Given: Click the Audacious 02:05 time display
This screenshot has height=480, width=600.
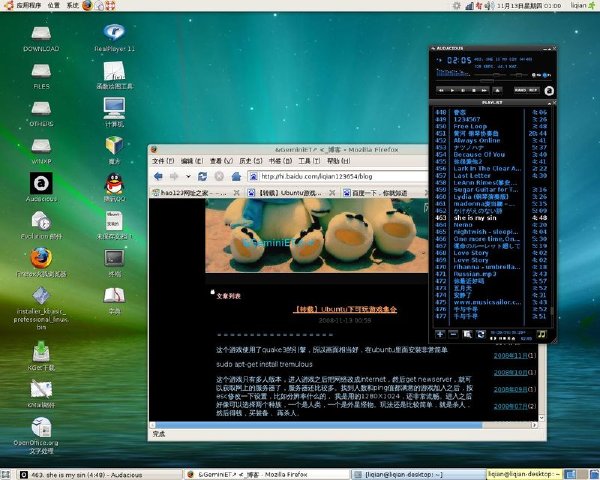Looking at the screenshot, I should [x=459, y=60].
